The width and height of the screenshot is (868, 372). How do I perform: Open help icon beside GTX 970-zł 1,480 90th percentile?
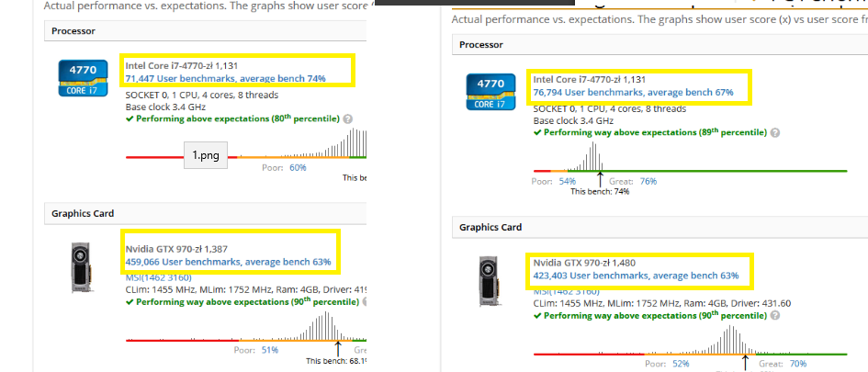click(775, 316)
